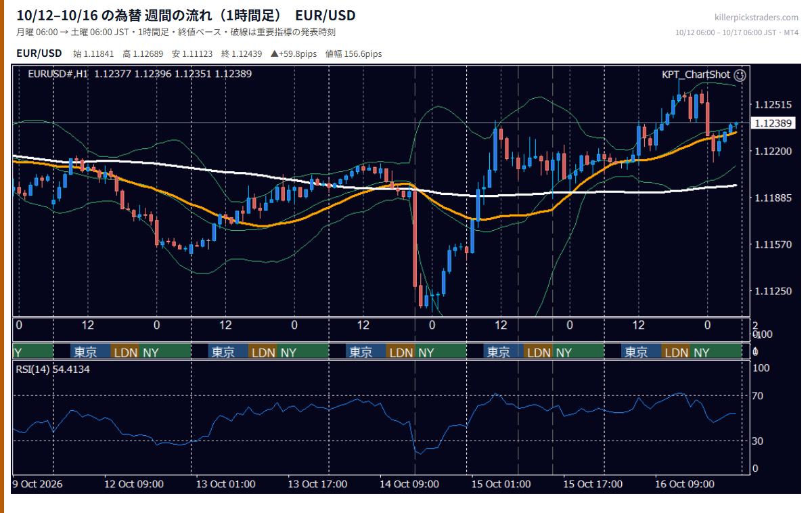Click the KPT_ChartShot circular icon

tap(740, 75)
